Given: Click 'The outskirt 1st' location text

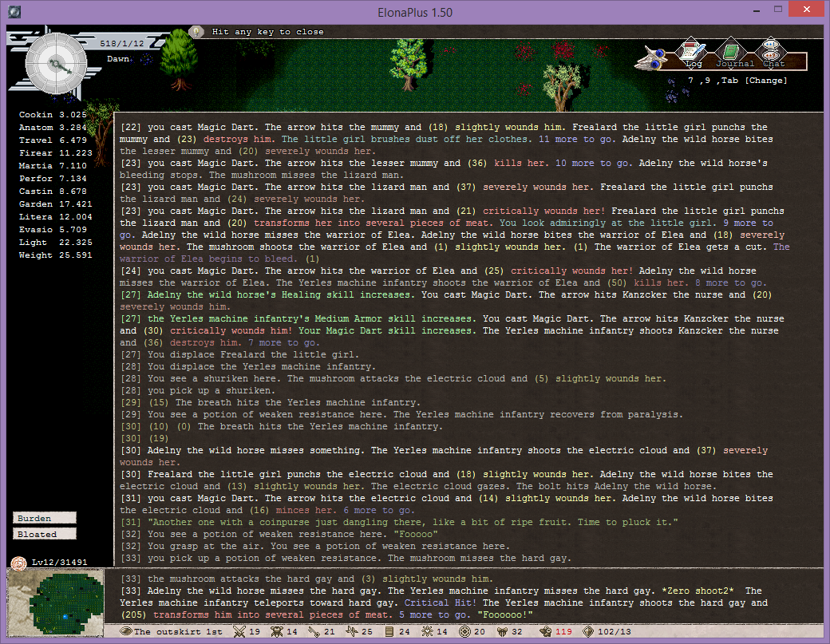Looking at the screenshot, I should coord(178,631).
